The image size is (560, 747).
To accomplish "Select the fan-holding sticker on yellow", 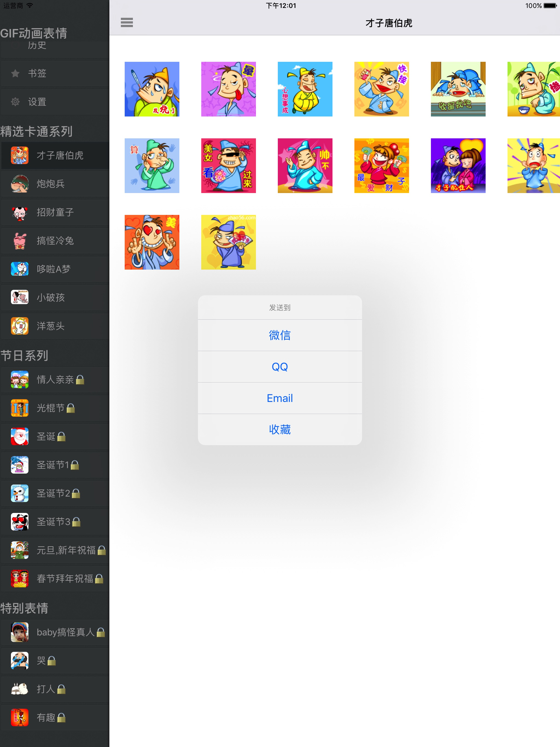I will coord(228,242).
